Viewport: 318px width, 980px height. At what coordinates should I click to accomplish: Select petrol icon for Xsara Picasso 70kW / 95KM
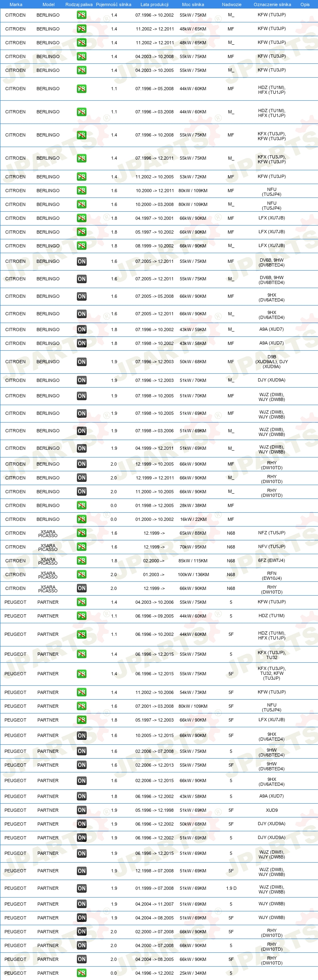[x=82, y=547]
